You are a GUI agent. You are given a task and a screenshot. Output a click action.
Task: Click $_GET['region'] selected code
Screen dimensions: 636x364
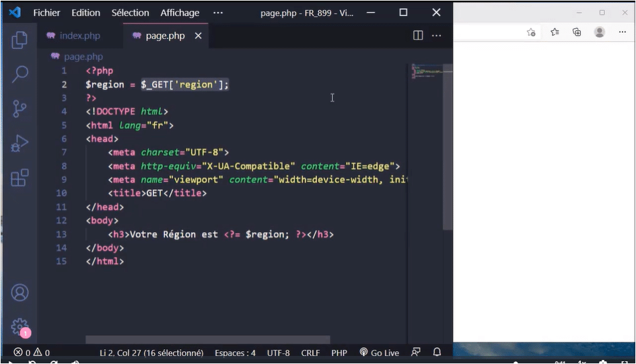[x=184, y=84]
